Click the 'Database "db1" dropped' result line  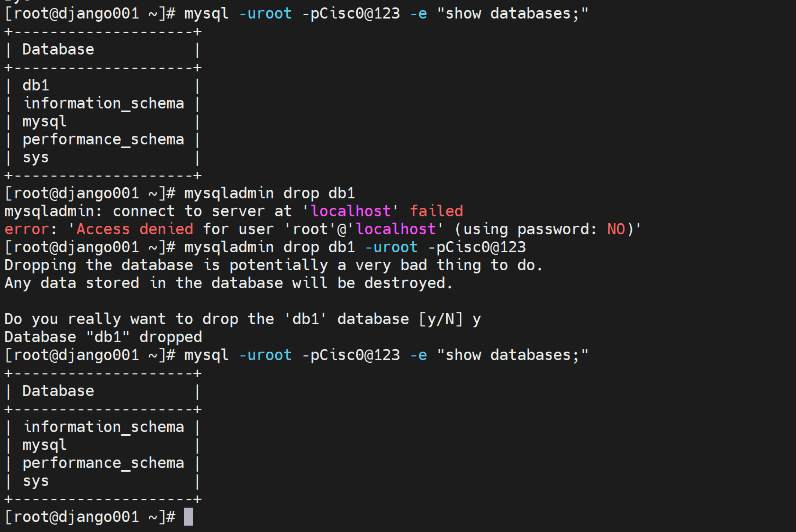(x=103, y=337)
